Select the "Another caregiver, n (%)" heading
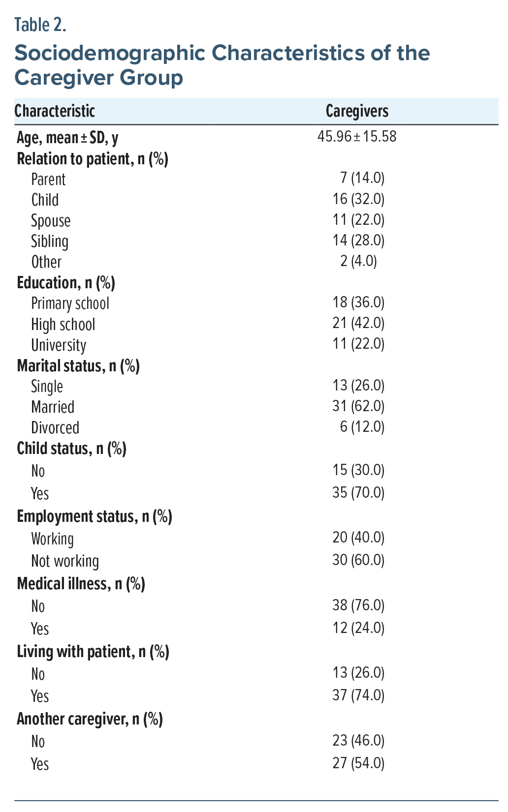 point(90,719)
